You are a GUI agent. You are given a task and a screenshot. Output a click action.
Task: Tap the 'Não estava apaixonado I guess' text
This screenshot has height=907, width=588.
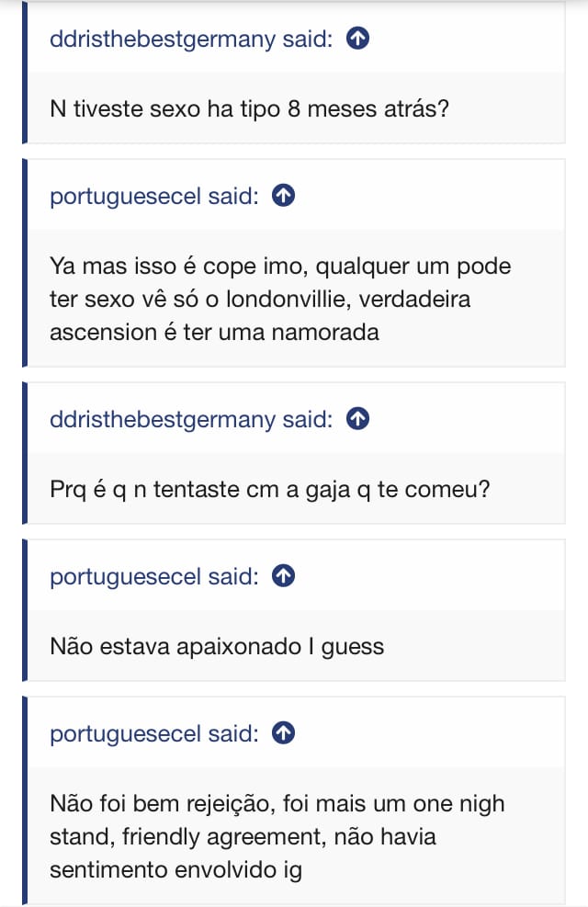[x=217, y=646]
